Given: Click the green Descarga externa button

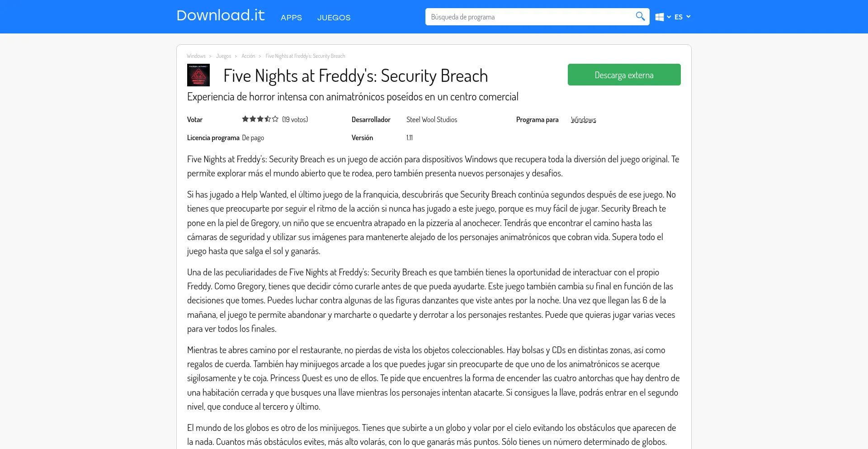Looking at the screenshot, I should pyautogui.click(x=624, y=74).
